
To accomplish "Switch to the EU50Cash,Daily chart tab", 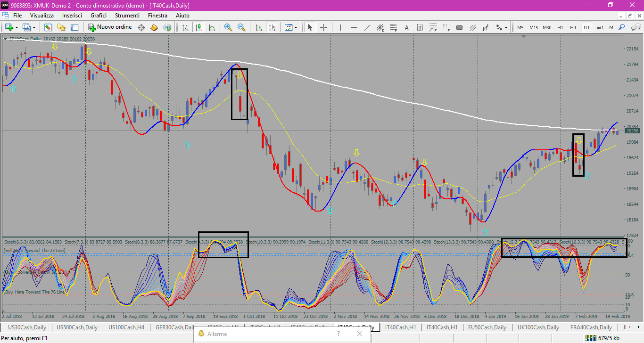I will [487, 327].
